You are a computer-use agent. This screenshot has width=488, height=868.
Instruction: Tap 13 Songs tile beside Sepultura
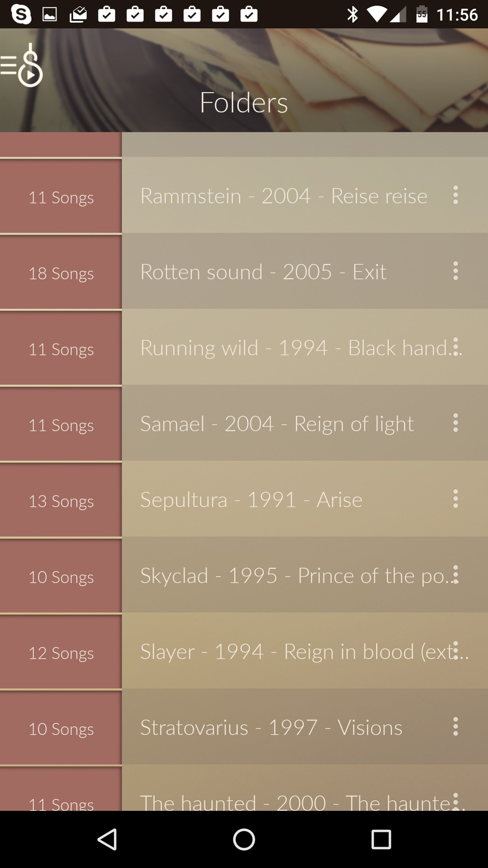(x=61, y=501)
